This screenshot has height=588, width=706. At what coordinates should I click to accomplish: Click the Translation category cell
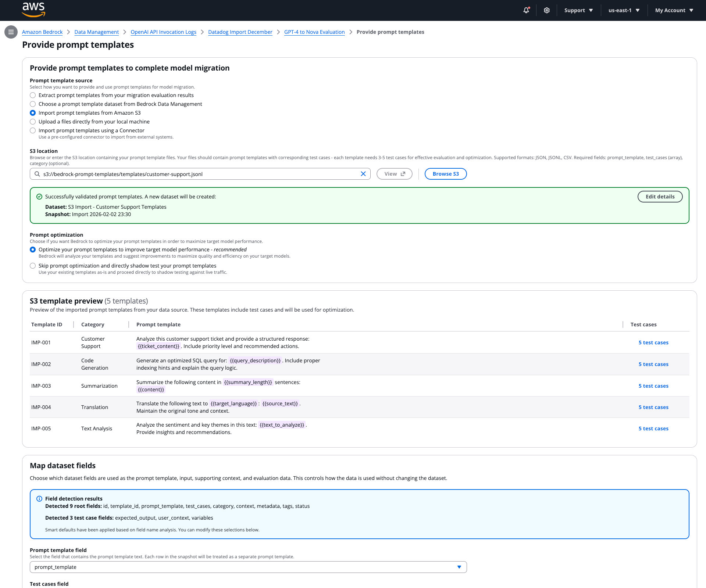pyautogui.click(x=95, y=407)
